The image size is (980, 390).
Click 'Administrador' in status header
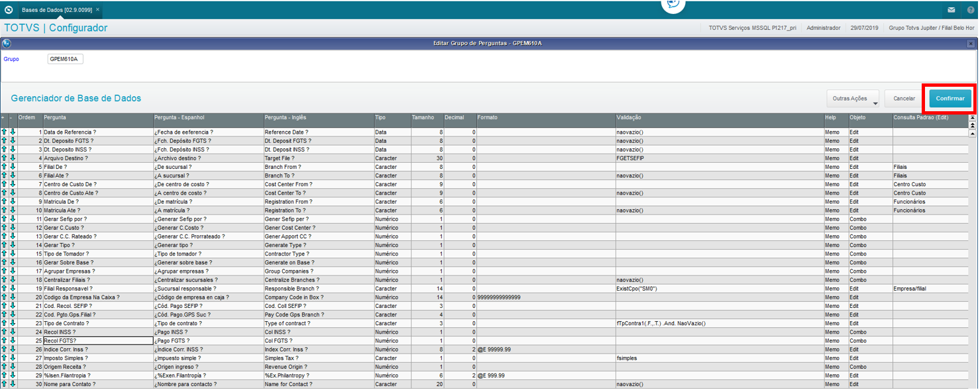point(824,28)
